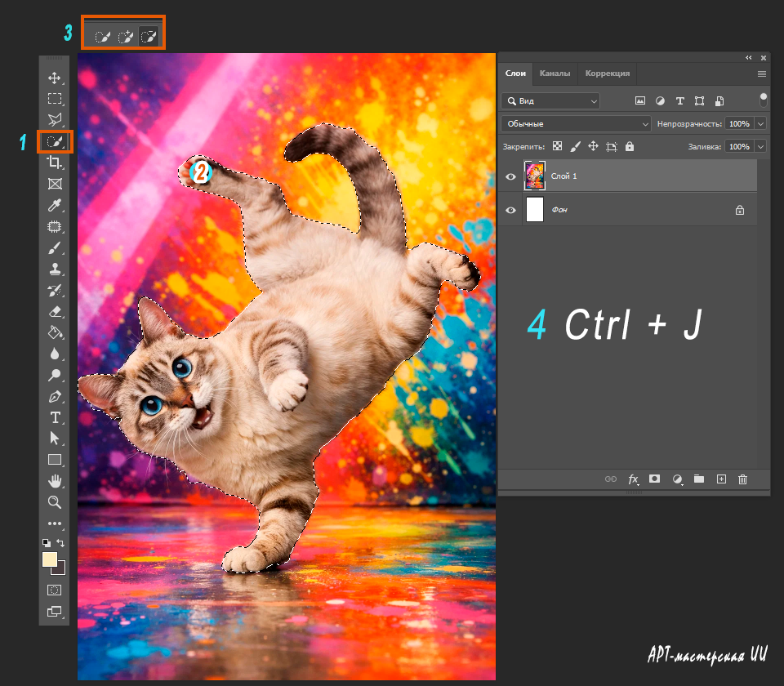Toggle Quick Mask mode

55,590
